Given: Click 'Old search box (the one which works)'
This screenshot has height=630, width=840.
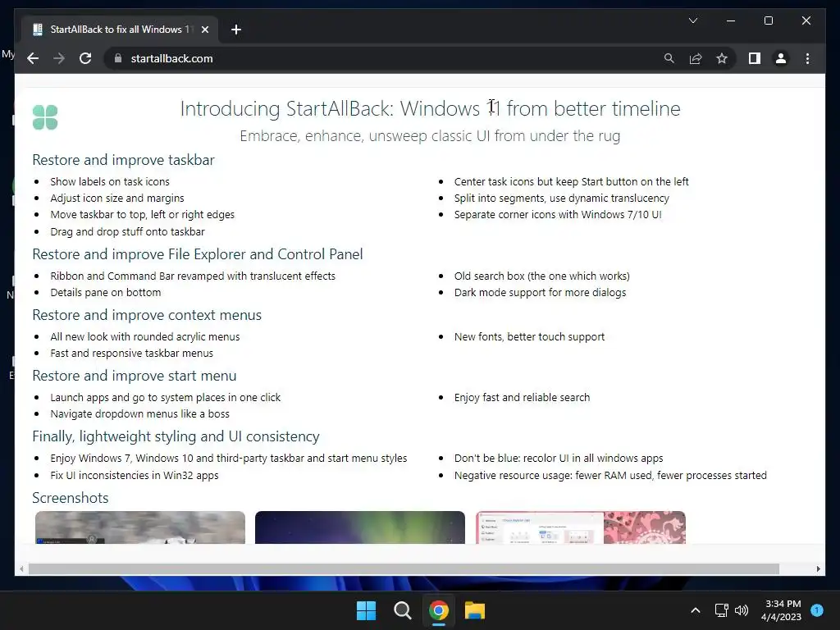Looking at the screenshot, I should pos(542,276).
